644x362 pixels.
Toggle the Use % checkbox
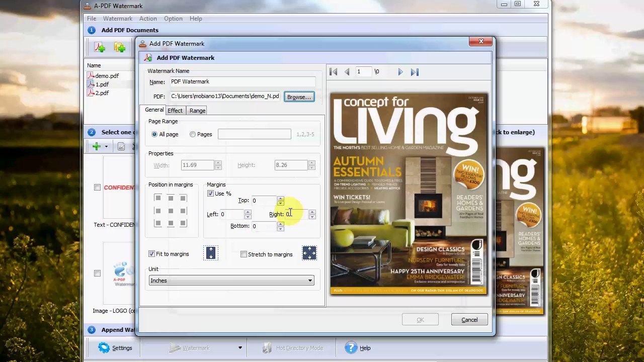210,194
